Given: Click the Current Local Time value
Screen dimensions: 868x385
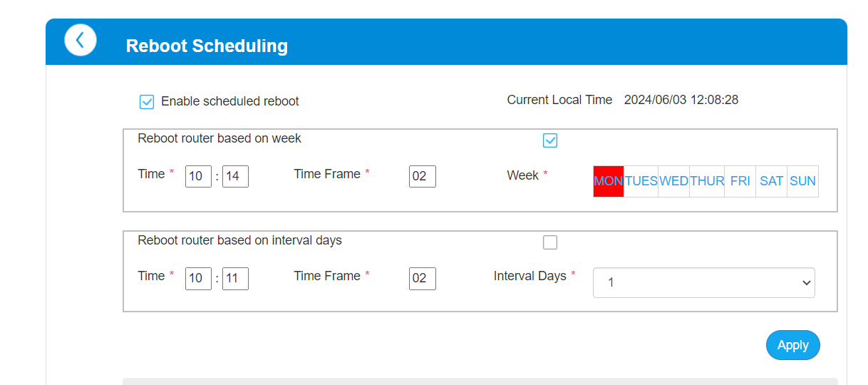Looking at the screenshot, I should (681, 100).
